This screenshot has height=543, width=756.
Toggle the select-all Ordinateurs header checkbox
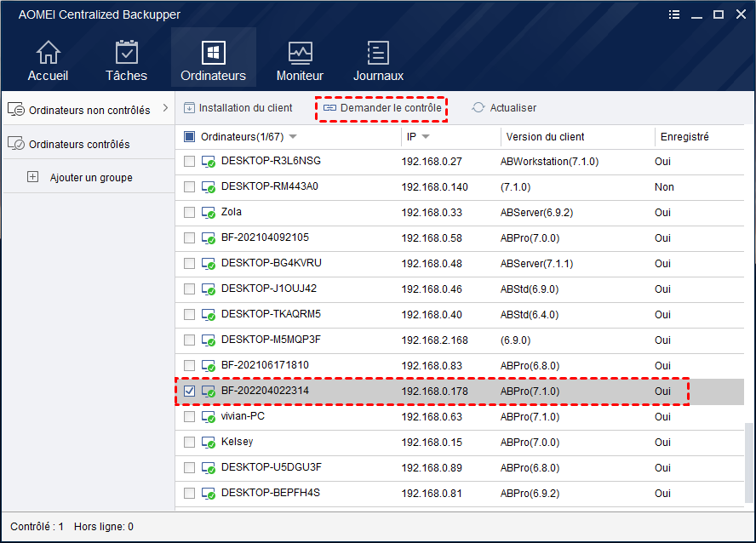click(x=190, y=137)
